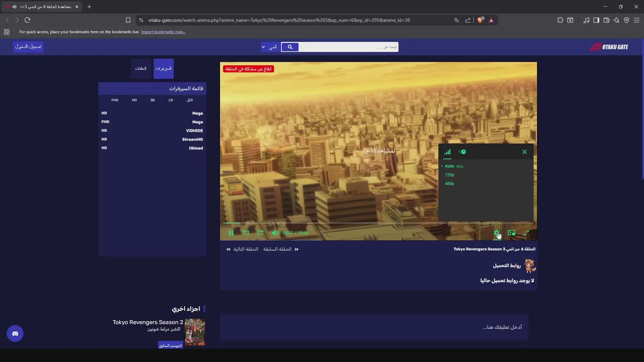Screen dimensions: 644x362
Task: Close the current anime episode tab
Action: pyautogui.click(x=76, y=7)
